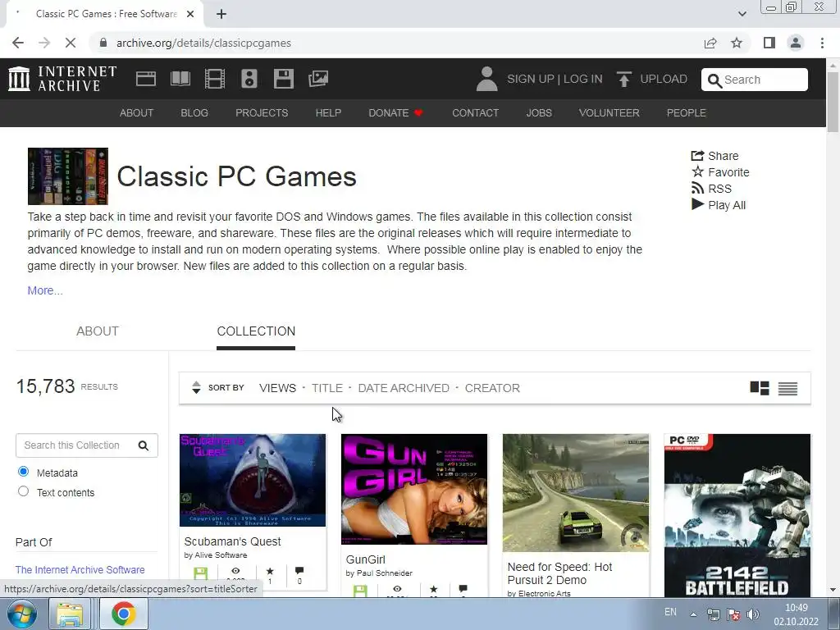This screenshot has height=630, width=840.
Task: Open the DONATE menu item
Action: coord(396,113)
